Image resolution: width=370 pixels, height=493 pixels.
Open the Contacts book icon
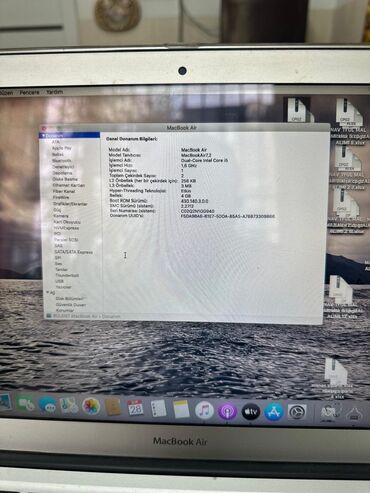point(113,407)
